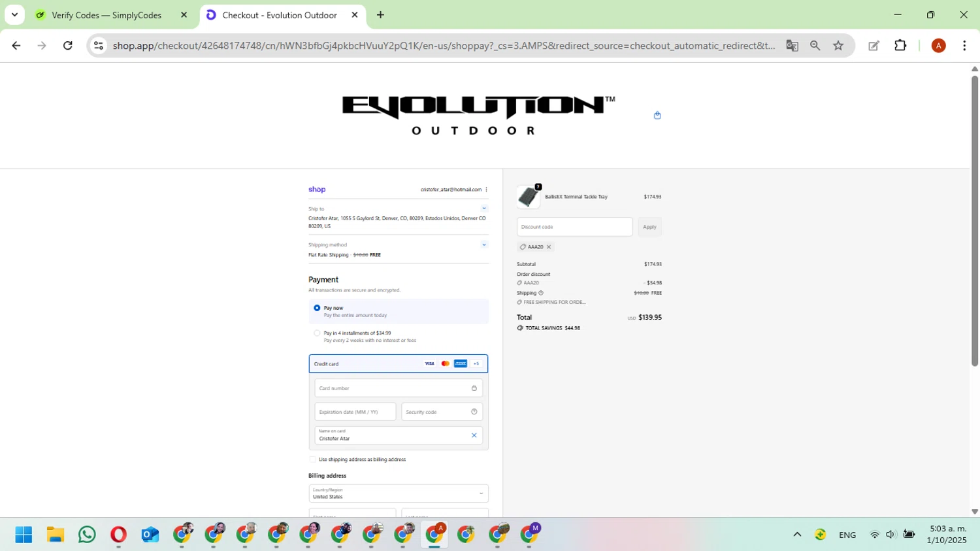Click the Mastercard logo
Image resolution: width=980 pixels, height=551 pixels.
pyautogui.click(x=445, y=363)
